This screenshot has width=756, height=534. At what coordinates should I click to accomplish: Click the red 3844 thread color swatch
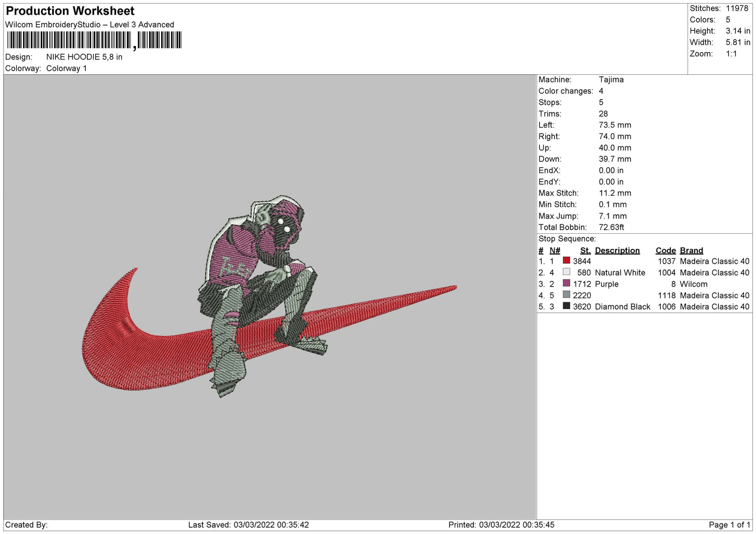tap(566, 260)
